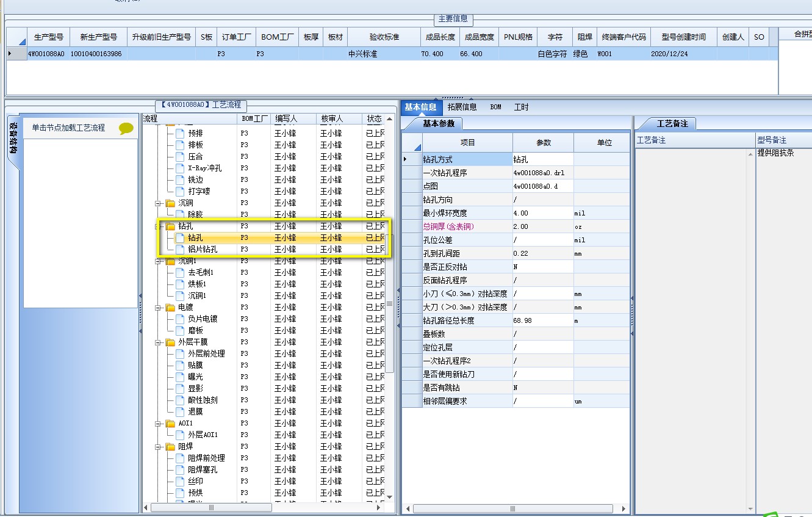
Task: Select the 外层AOI1 process node
Action: pyautogui.click(x=203, y=435)
